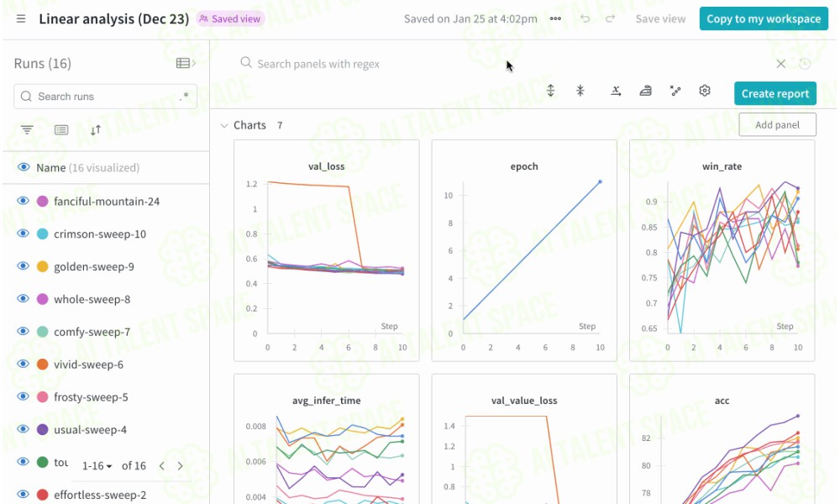This screenshot has width=840, height=504.
Task: Click the undo arrow icon
Action: pyautogui.click(x=585, y=18)
